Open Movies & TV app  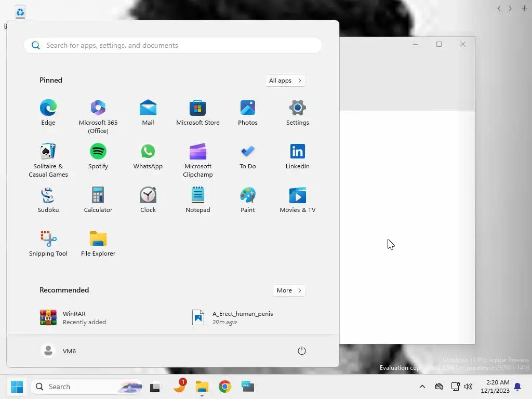tap(298, 200)
